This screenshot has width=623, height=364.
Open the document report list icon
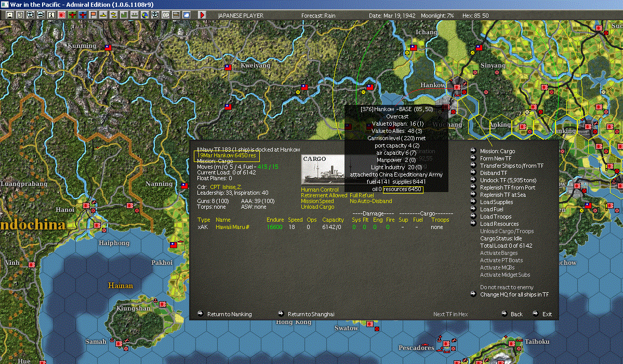tap(20, 15)
